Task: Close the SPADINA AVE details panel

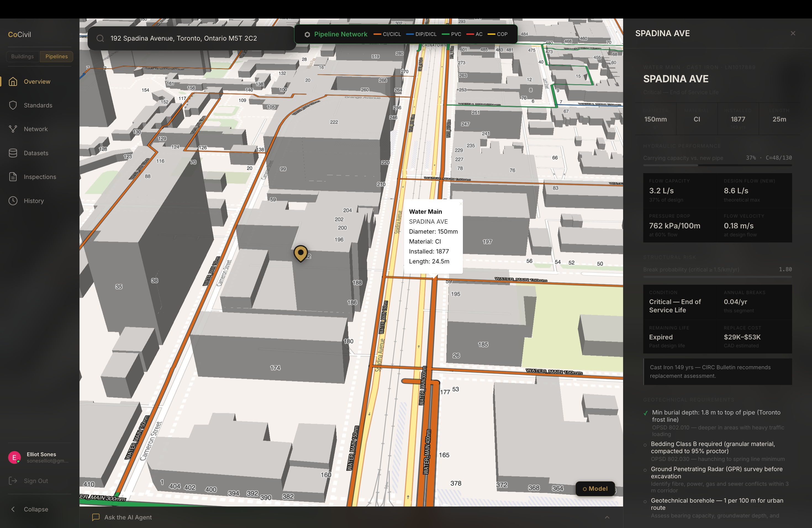Action: coord(793,33)
